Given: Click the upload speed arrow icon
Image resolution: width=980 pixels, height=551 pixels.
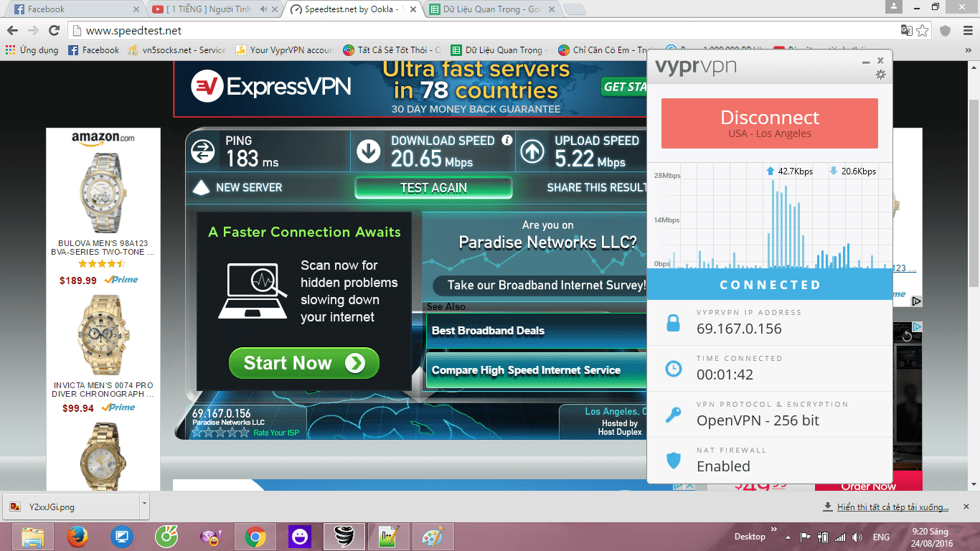Looking at the screenshot, I should (x=532, y=151).
